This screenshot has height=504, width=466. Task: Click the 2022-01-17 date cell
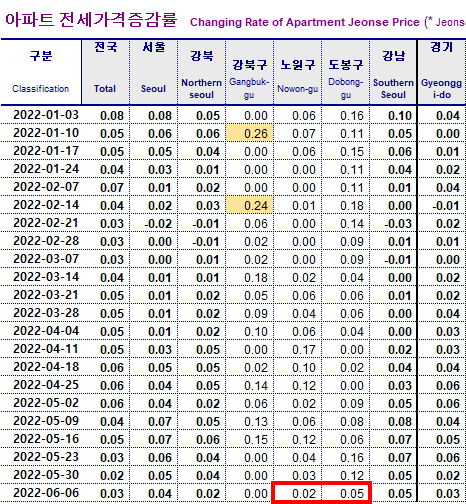(41, 151)
